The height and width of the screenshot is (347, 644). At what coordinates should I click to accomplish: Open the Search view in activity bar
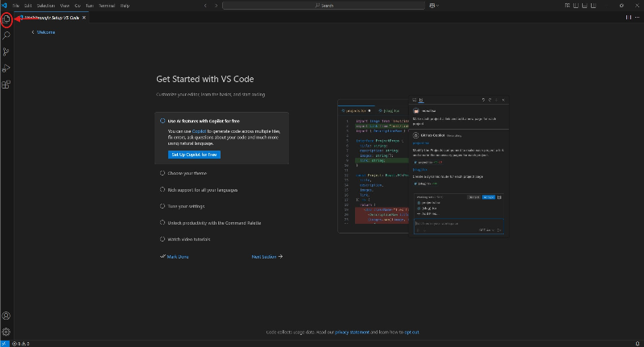click(x=6, y=35)
